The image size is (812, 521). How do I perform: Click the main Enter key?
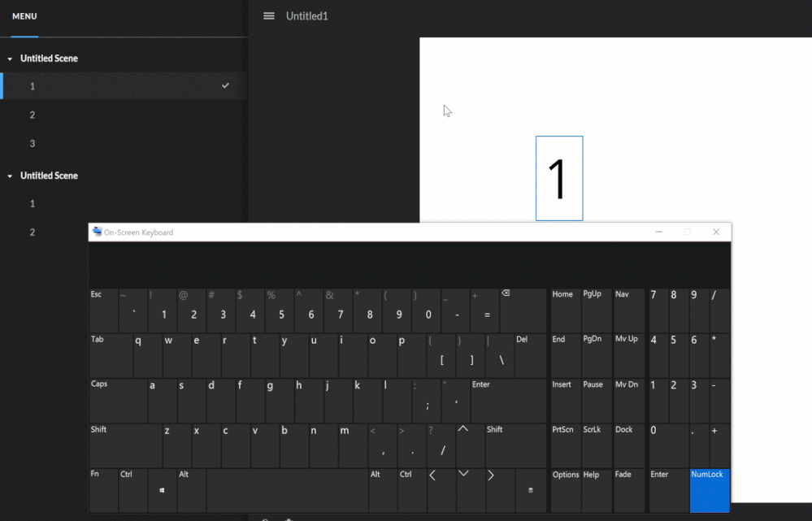click(x=509, y=401)
